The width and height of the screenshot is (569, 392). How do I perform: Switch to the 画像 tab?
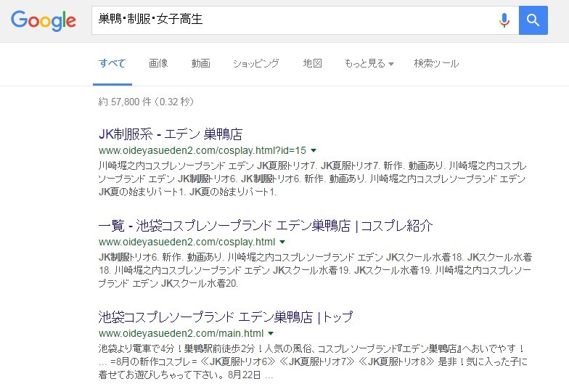[158, 64]
